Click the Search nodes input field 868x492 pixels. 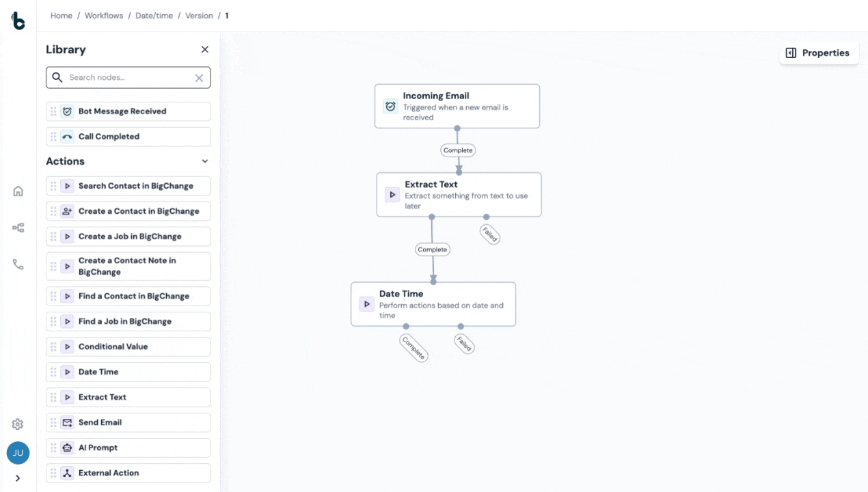point(126,78)
